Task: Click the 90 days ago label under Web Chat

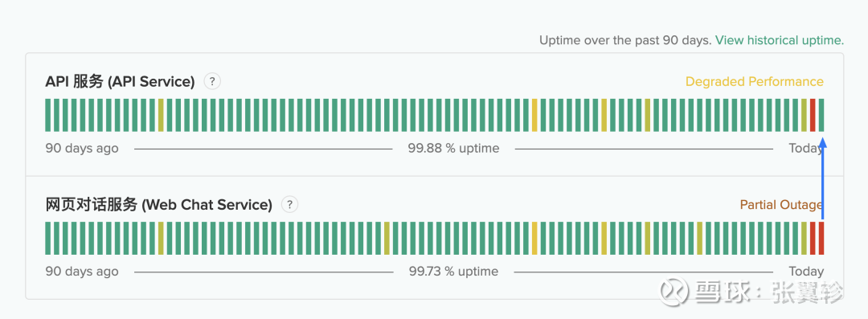Action: coord(82,272)
